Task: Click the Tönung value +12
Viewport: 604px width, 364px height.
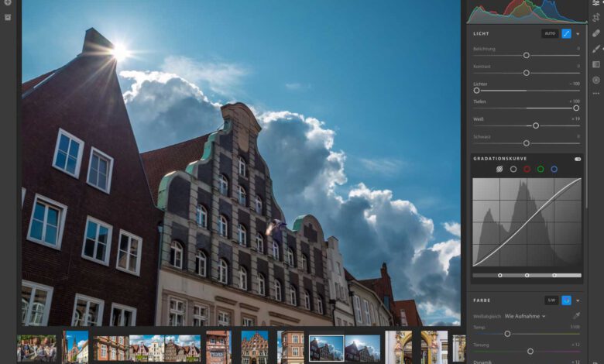Action: [575, 345]
